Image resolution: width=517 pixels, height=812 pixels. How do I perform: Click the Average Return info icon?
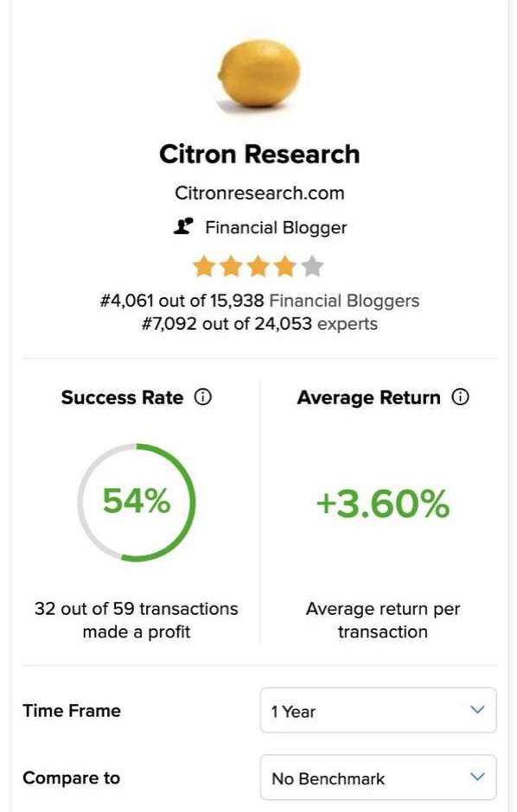click(460, 397)
